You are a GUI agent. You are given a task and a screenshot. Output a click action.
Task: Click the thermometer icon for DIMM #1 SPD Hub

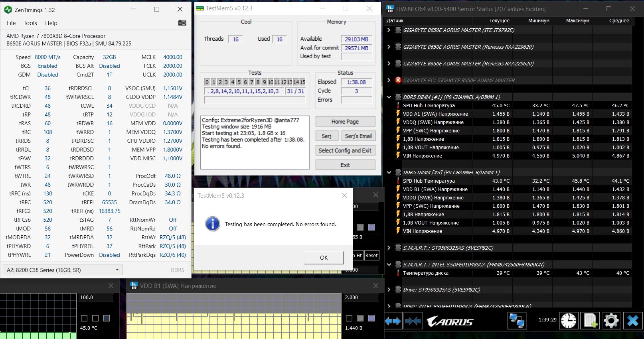pyautogui.click(x=398, y=105)
